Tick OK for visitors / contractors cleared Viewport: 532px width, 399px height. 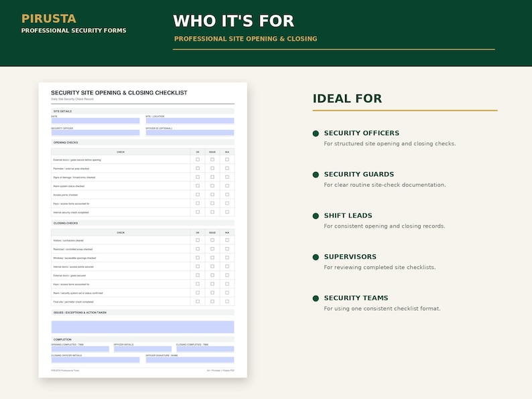click(x=198, y=240)
